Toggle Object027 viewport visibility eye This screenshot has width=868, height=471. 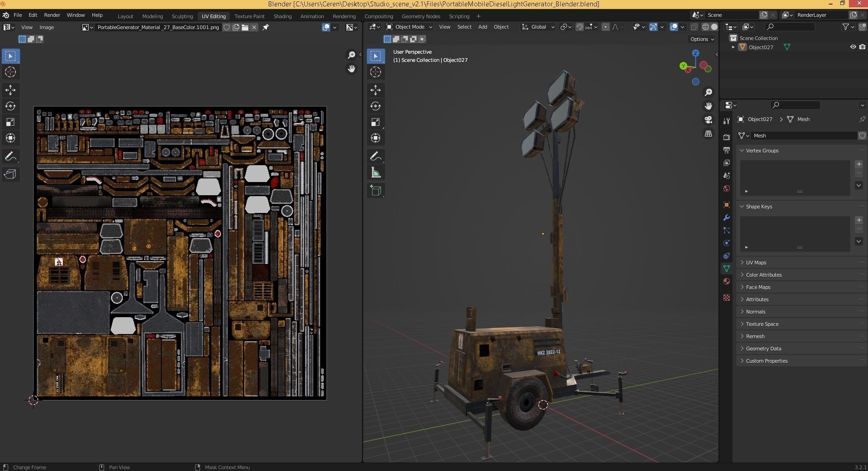[x=853, y=47]
